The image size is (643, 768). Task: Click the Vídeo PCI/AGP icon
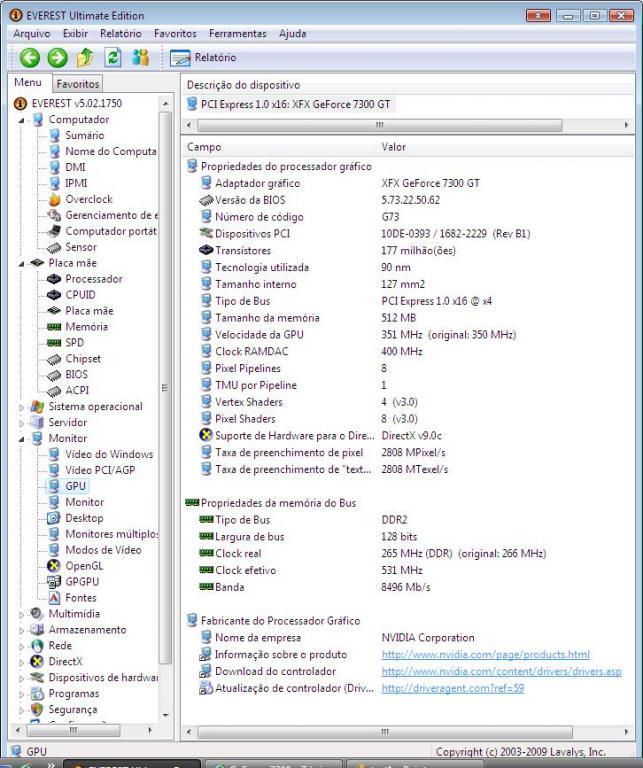pos(54,470)
